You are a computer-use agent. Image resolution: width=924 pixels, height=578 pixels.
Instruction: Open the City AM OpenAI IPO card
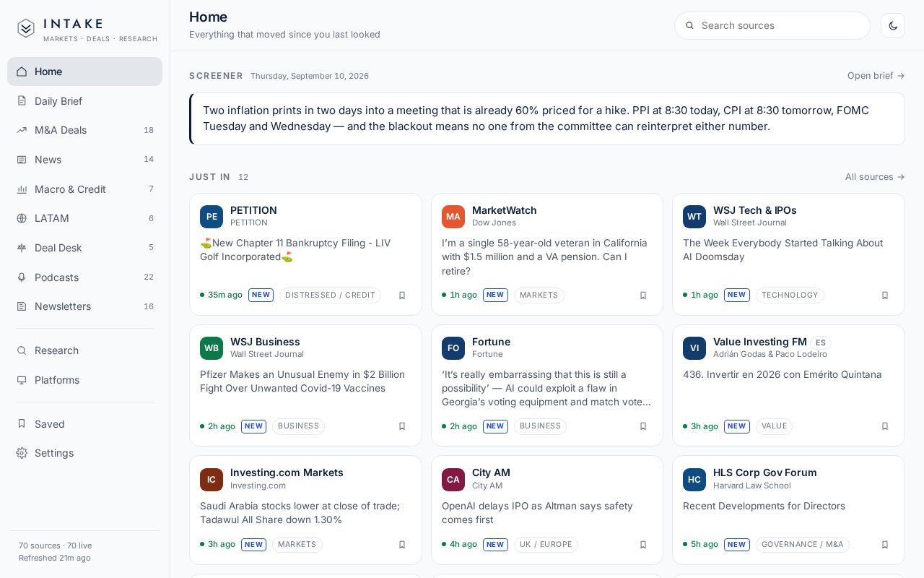(x=546, y=510)
